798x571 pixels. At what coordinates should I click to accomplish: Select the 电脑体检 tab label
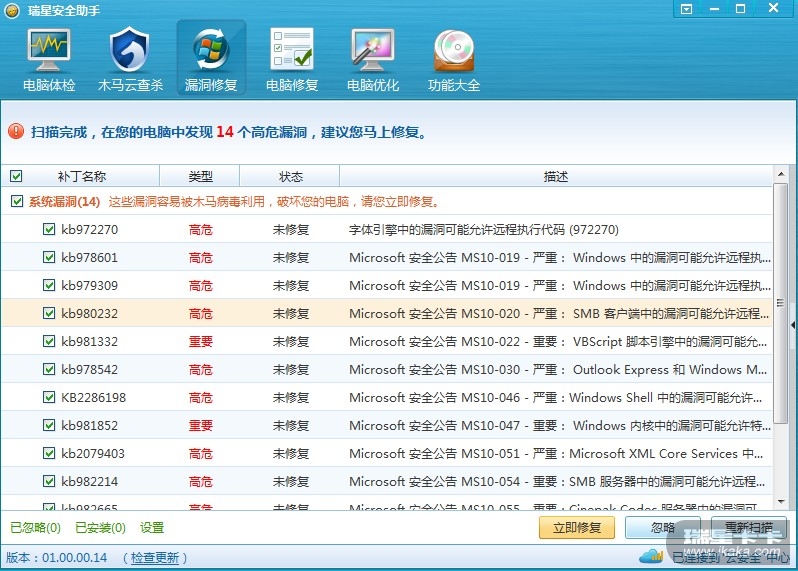click(49, 85)
